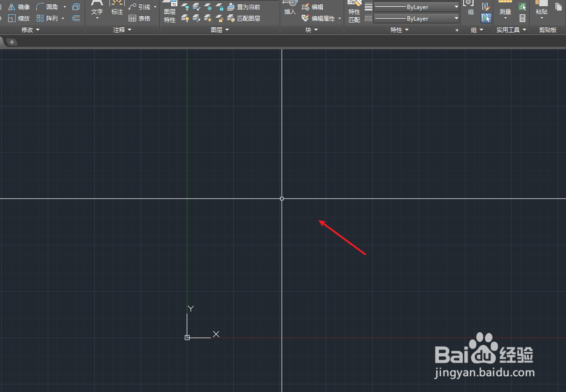
Task: Click Match Properties (特性匹配)
Action: click(x=354, y=12)
